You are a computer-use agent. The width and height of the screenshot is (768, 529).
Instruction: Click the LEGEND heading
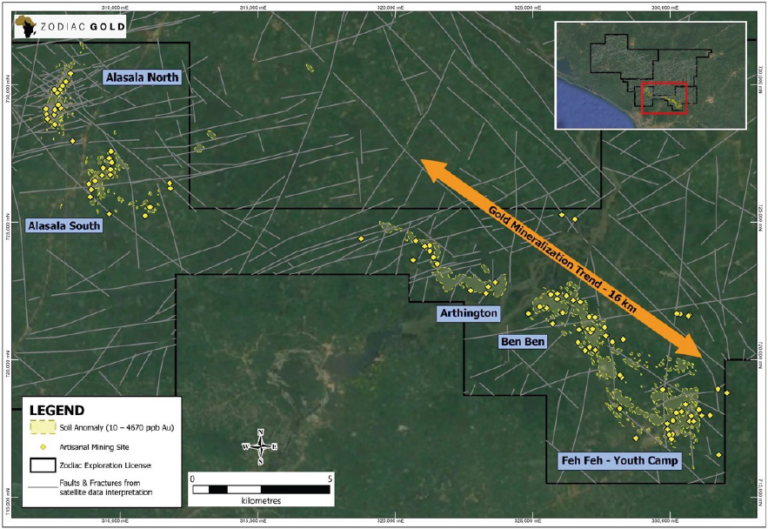(60, 410)
